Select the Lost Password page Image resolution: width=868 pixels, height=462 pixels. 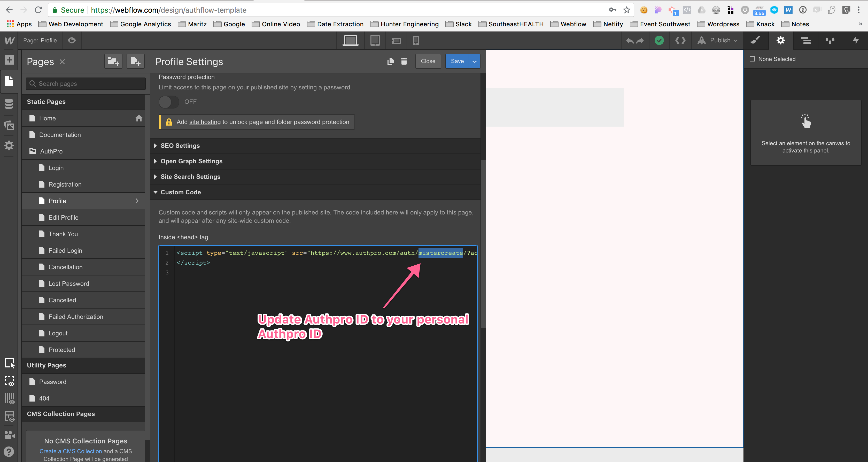83,283
